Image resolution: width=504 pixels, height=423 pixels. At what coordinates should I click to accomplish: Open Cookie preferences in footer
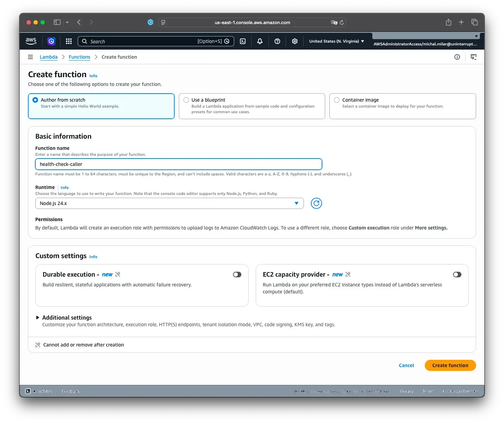click(461, 391)
